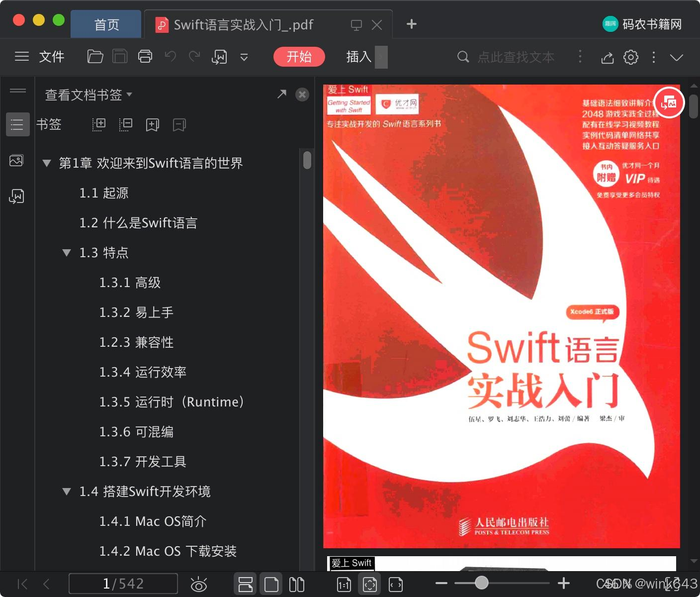Viewport: 700px width, 597px height.
Task: Open bookmark 1.3.5 运行时（Runtime）
Action: coord(172,402)
